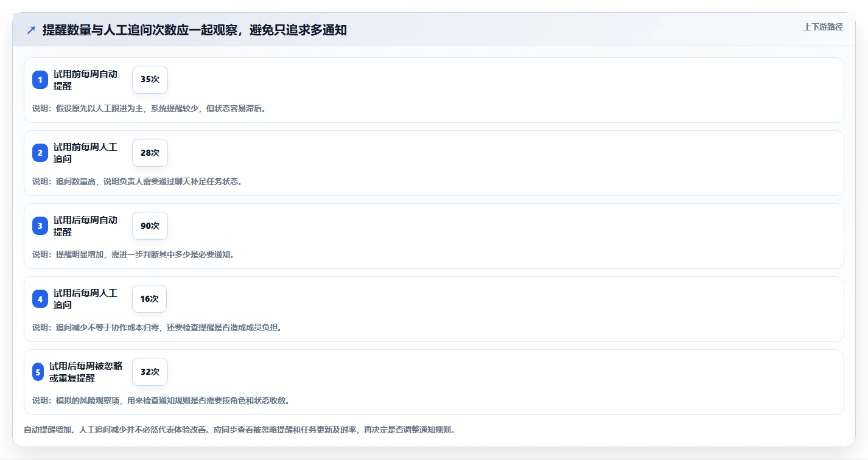The height and width of the screenshot is (460, 868).
Task: Click label 试用后每周人工追问
Action: tap(85, 299)
